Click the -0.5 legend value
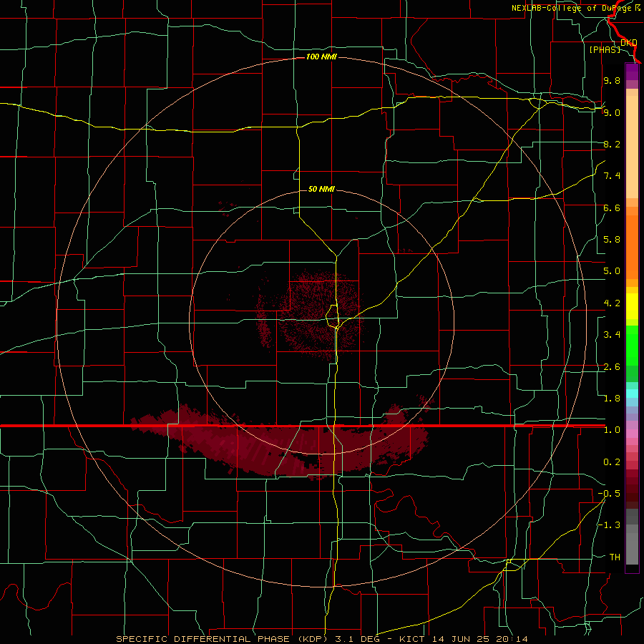 [x=609, y=494]
